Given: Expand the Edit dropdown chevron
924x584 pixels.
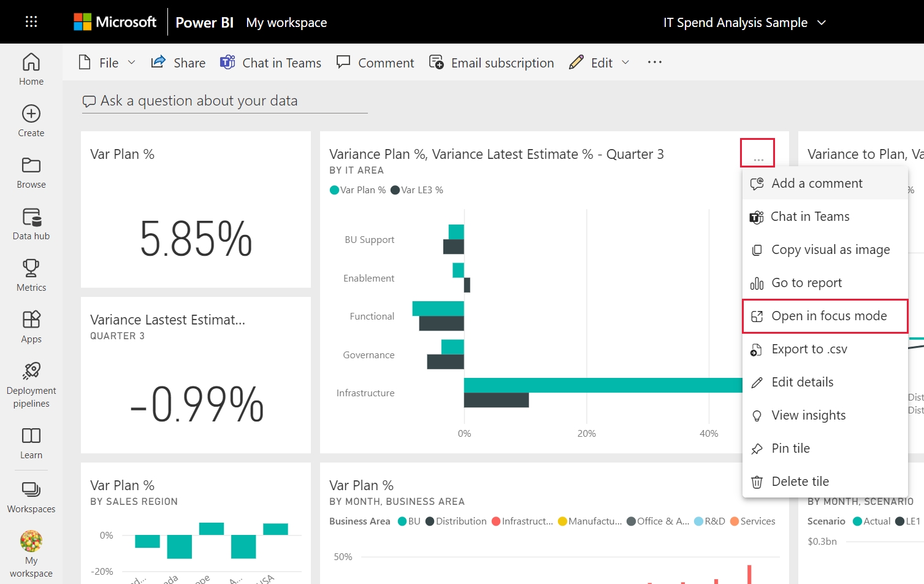Looking at the screenshot, I should click(625, 63).
